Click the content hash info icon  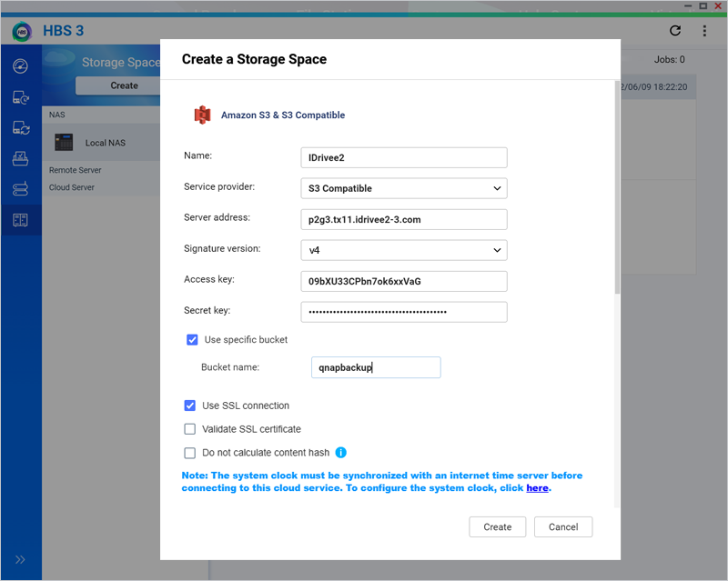tap(341, 453)
